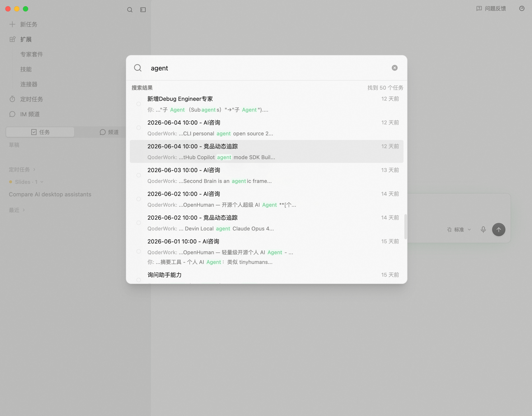Click the sparkle icon beside 标准
This screenshot has height=416, width=532.
(450, 229)
